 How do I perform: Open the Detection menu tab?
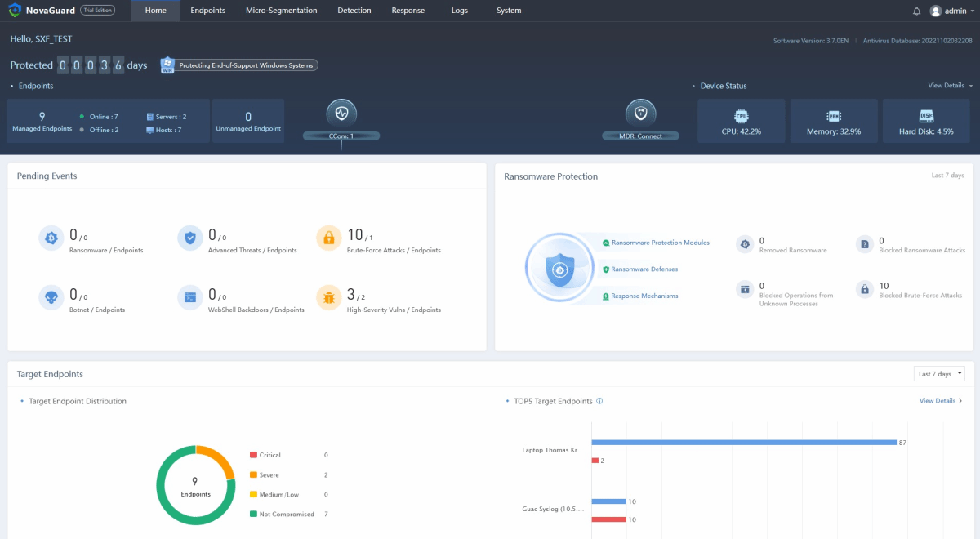[x=354, y=11]
